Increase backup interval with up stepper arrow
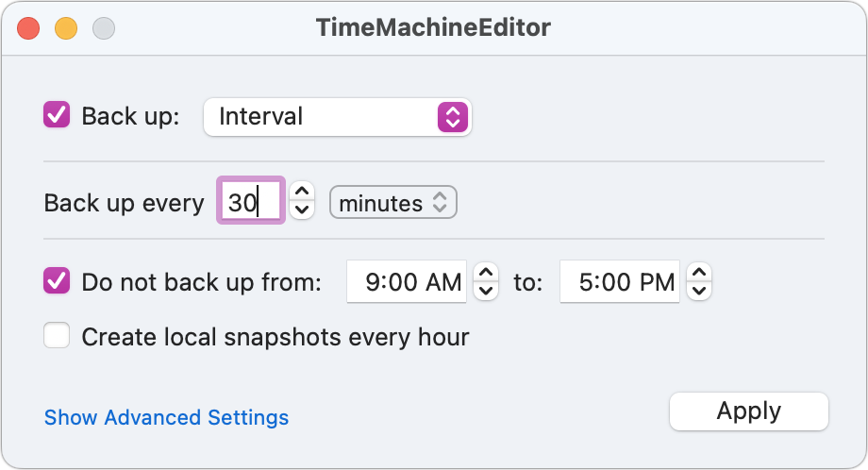The image size is (868, 470). pos(302,192)
